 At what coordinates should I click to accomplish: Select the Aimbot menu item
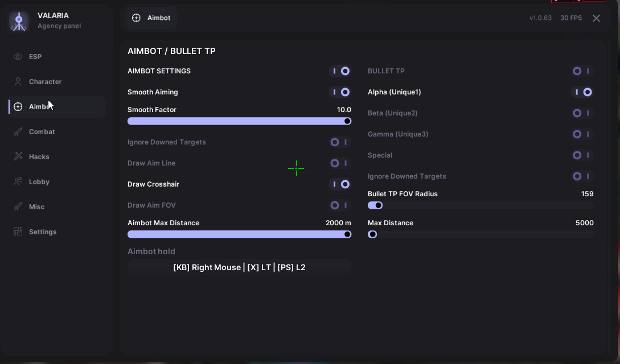pos(58,106)
